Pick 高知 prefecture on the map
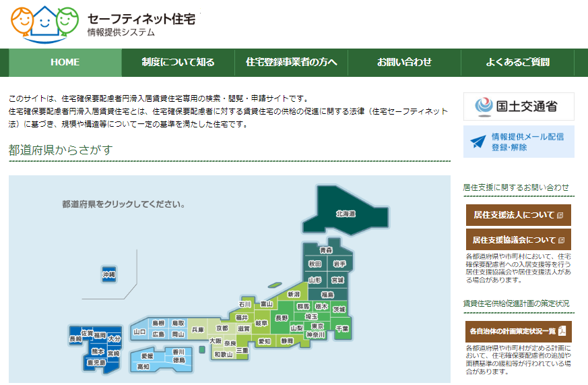 tap(143, 366)
